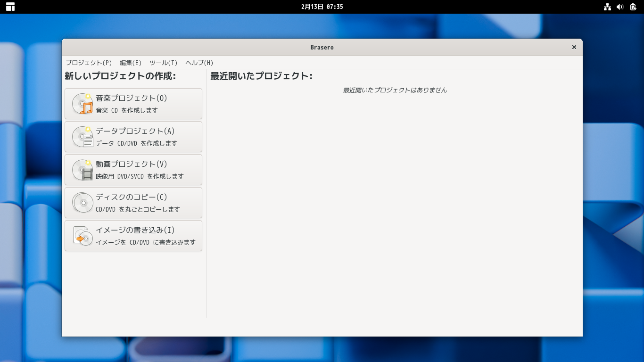
Task: Click the heading 新しいプロジェクトの作成:
Action: tap(120, 76)
